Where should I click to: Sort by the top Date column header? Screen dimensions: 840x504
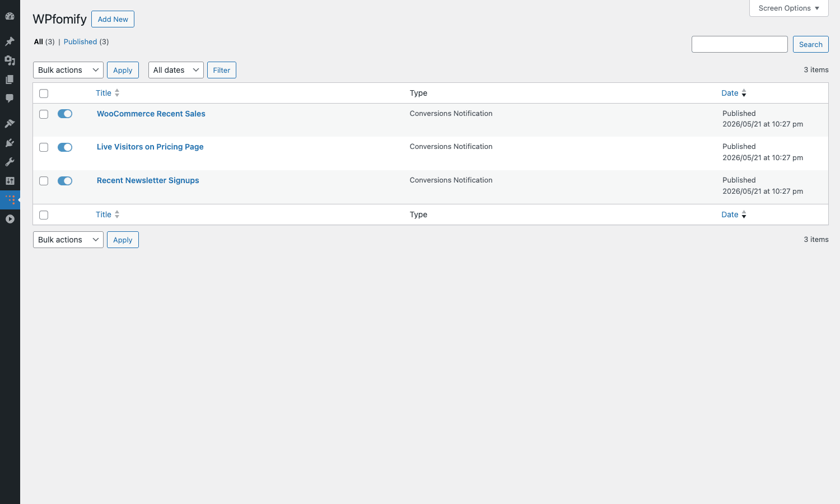tap(730, 93)
